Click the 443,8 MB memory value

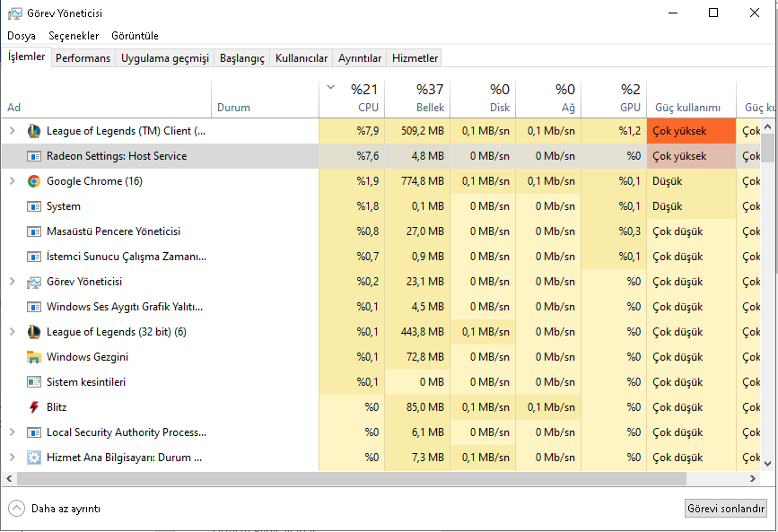423,332
